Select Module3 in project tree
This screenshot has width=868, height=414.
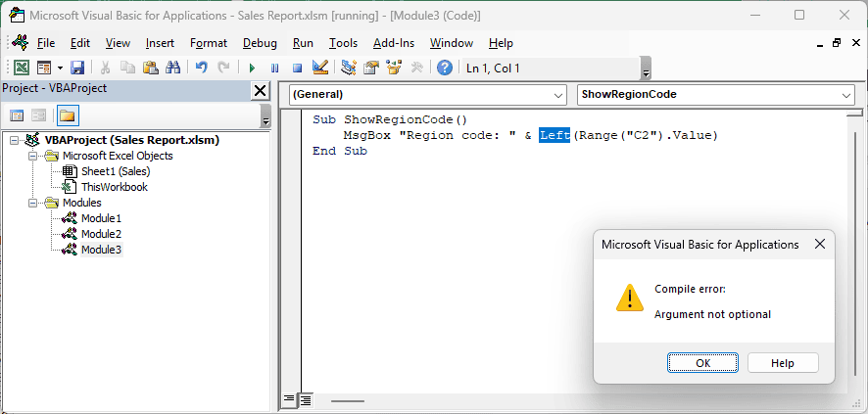pyautogui.click(x=101, y=250)
